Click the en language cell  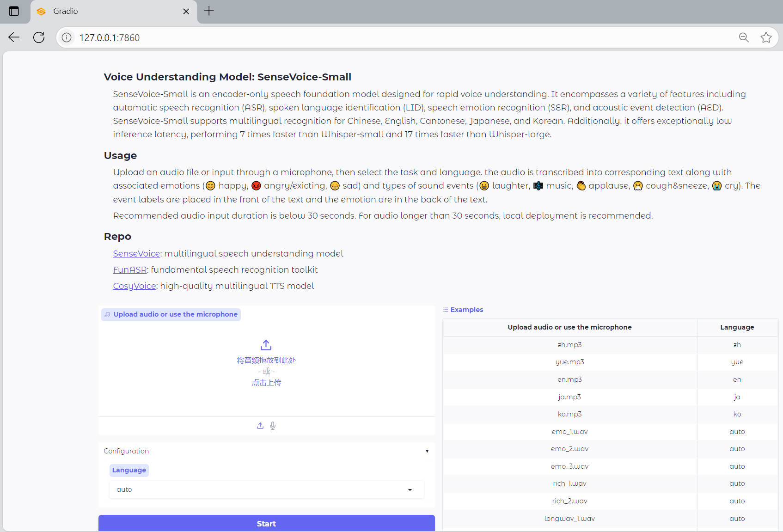(x=737, y=379)
